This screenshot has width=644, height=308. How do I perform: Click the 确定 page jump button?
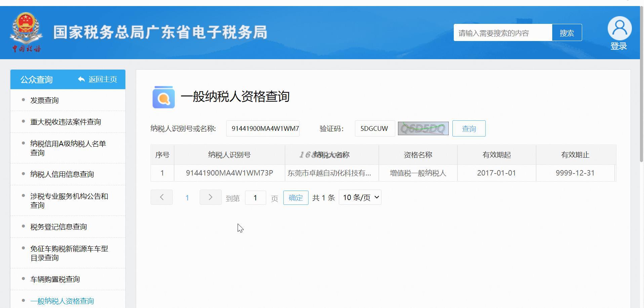click(x=296, y=197)
